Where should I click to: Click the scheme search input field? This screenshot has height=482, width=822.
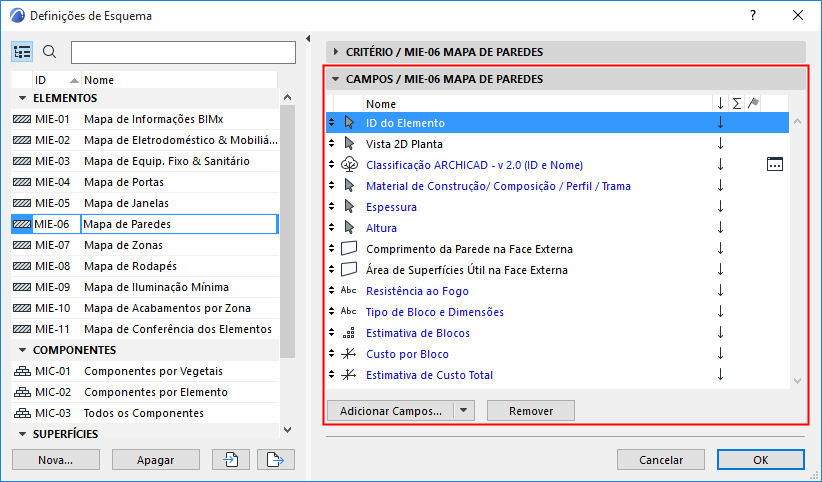pyautogui.click(x=183, y=52)
